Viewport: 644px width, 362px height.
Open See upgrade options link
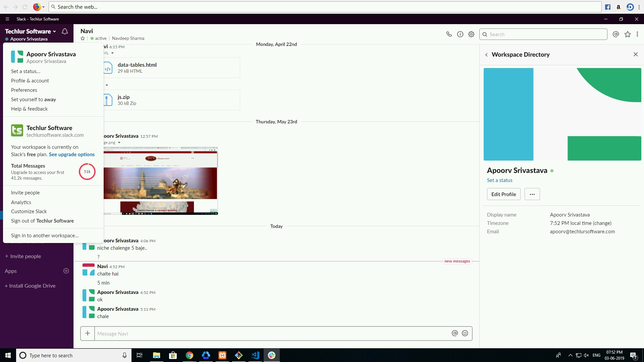pyautogui.click(x=71, y=155)
